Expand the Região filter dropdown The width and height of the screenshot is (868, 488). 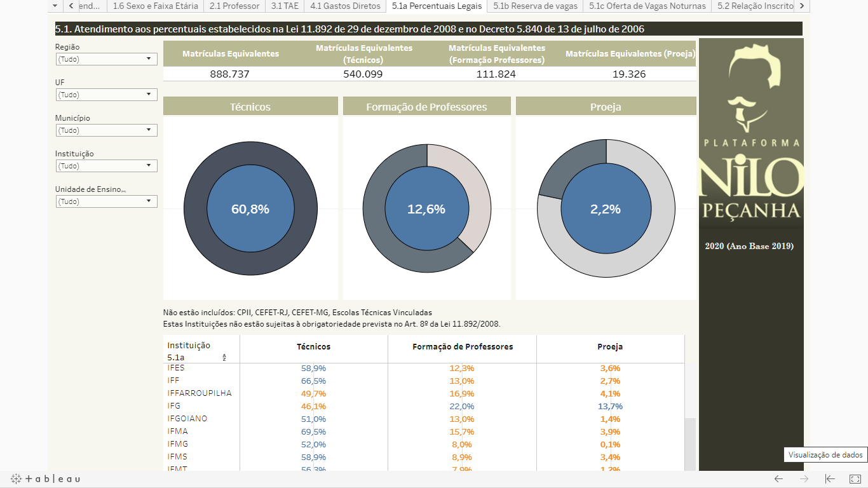(106, 59)
